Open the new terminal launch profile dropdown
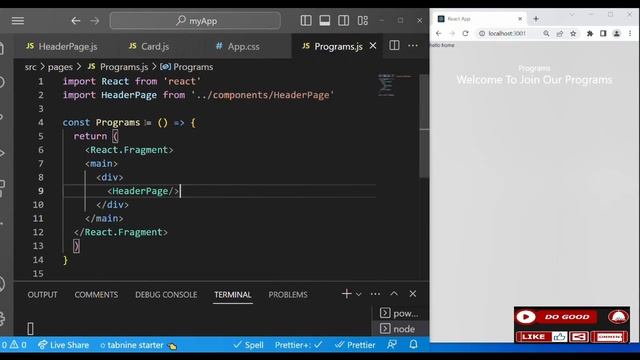 [x=358, y=294]
